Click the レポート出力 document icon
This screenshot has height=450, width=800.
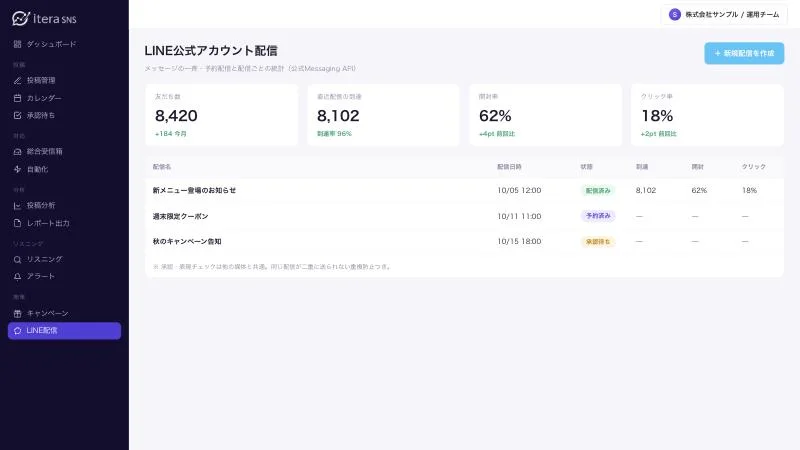[x=17, y=223]
